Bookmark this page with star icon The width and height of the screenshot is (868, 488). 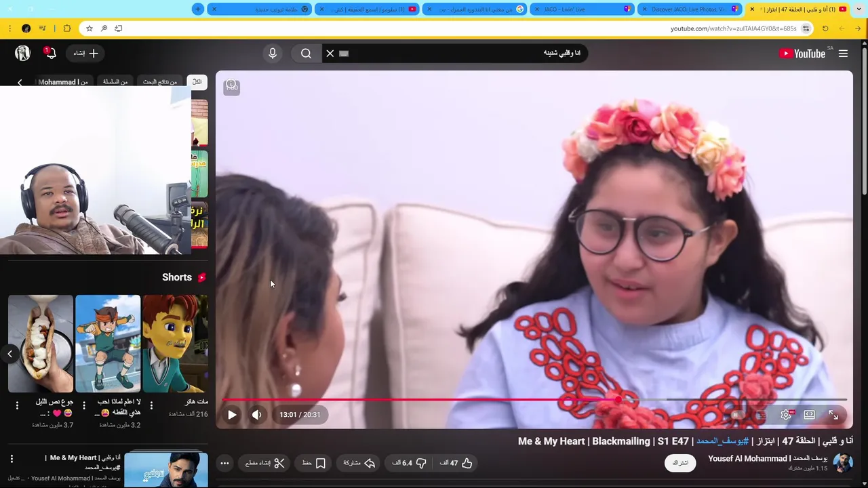(89, 28)
